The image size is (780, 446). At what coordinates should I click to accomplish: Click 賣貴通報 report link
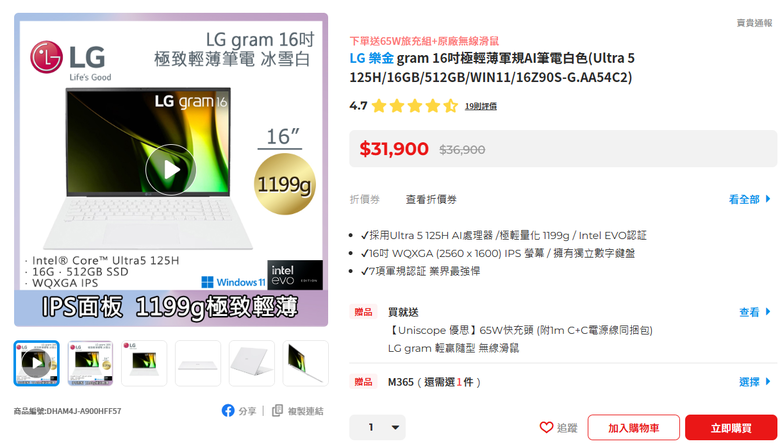point(754,23)
